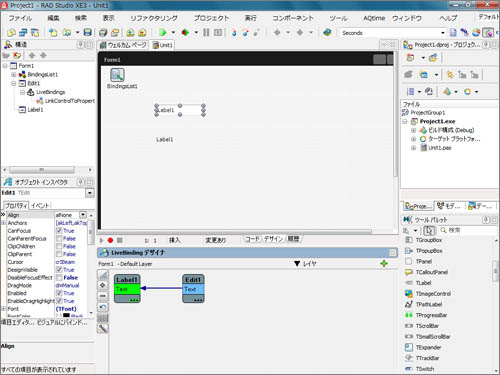Click the green Run button in toolbar
Viewport: 500px width, 375px height.
point(163,32)
